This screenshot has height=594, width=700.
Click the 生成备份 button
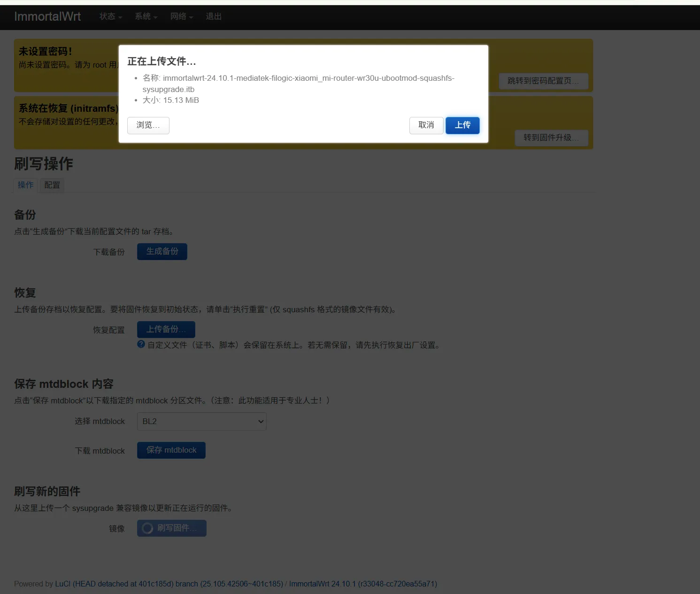pyautogui.click(x=162, y=252)
